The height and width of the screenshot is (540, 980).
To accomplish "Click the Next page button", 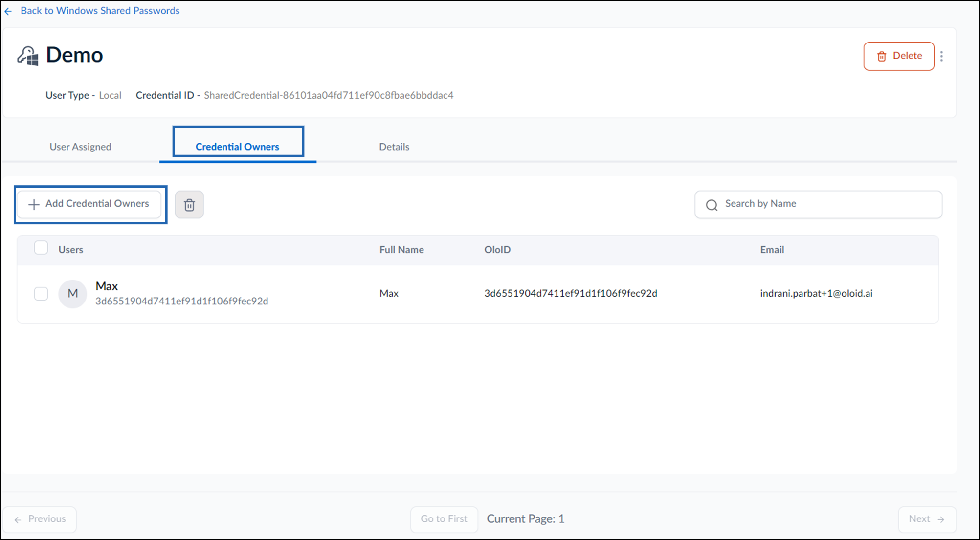I will [x=927, y=519].
